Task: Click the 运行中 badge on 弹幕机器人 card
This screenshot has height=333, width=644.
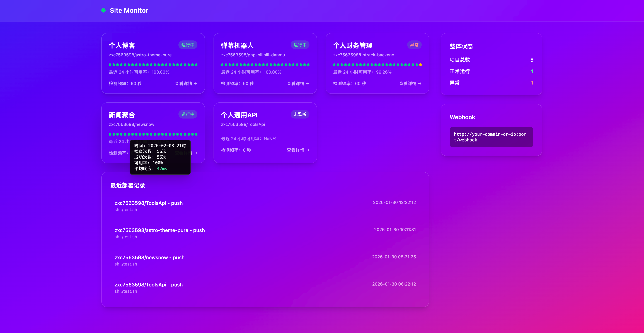Action: click(x=300, y=45)
